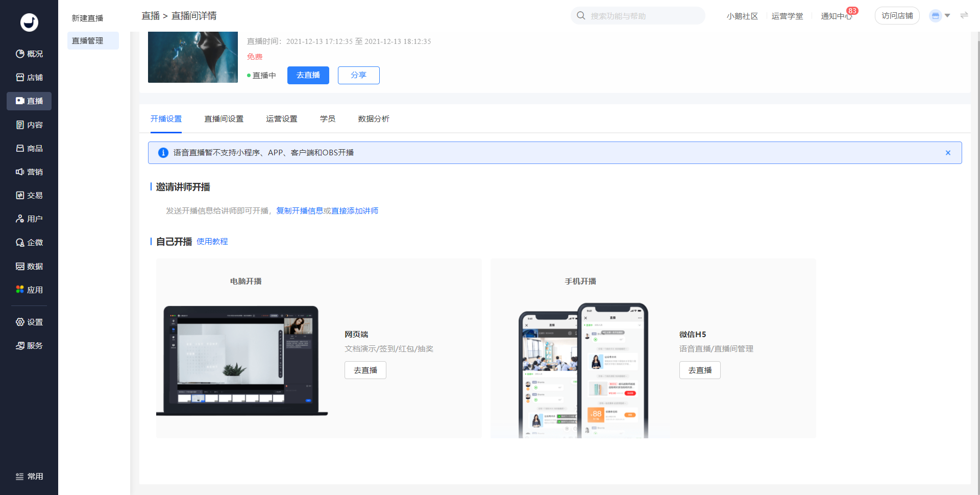Dismiss the voice live info banner
The image size is (980, 495).
(x=948, y=153)
